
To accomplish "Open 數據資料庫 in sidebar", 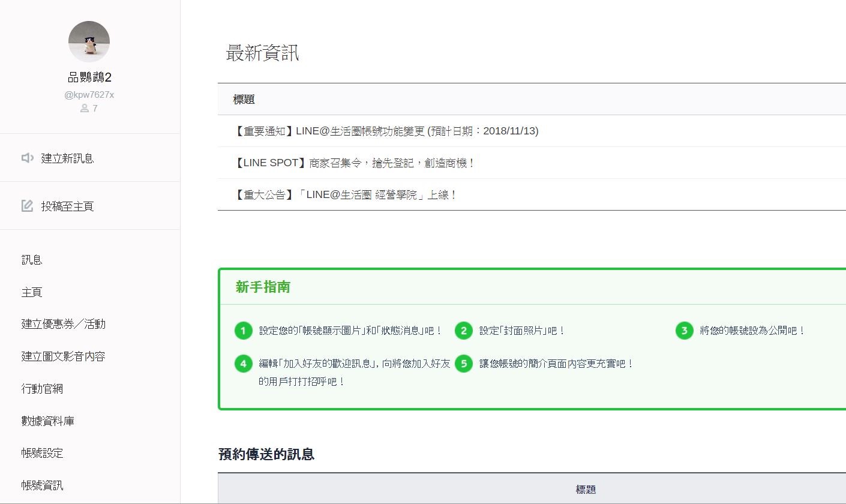I will pos(48,421).
